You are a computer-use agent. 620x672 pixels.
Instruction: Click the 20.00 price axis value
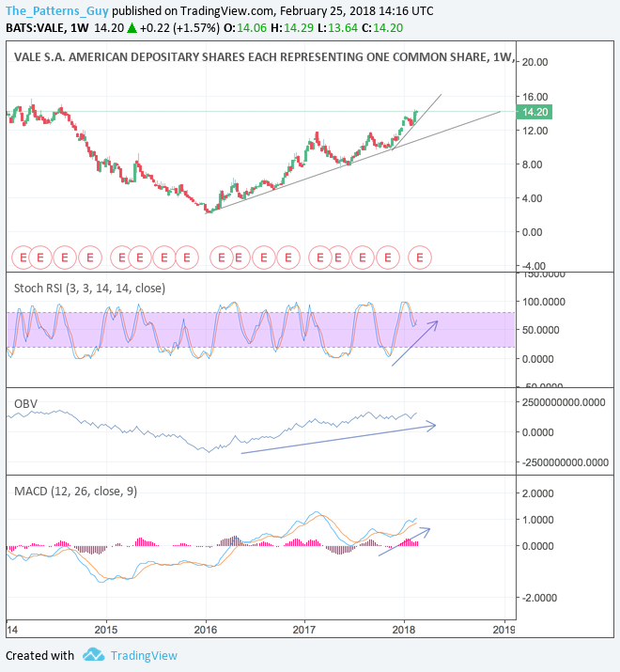[535, 62]
